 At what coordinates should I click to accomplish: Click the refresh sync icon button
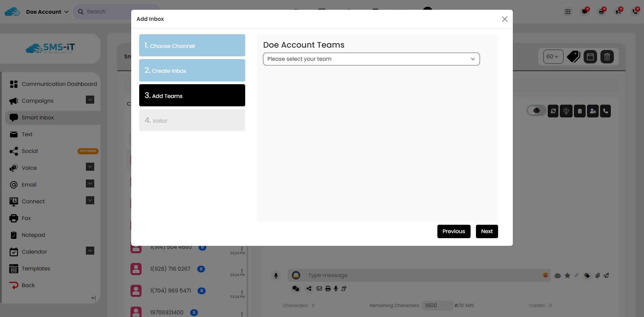[x=553, y=111]
